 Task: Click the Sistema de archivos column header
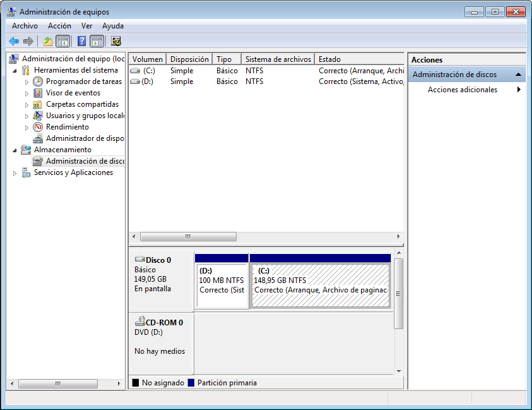point(278,59)
